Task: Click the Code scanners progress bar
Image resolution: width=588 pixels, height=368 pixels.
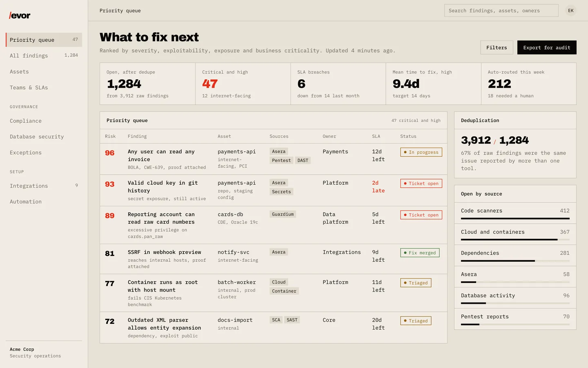Action: tap(515, 219)
